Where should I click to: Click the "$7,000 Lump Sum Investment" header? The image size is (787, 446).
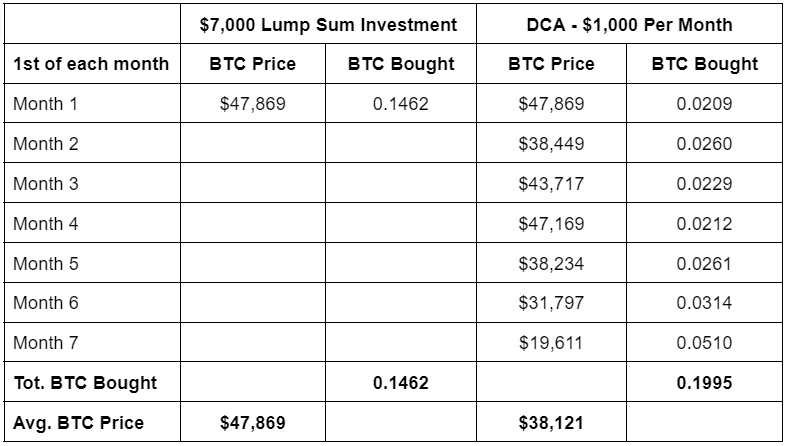tap(328, 24)
